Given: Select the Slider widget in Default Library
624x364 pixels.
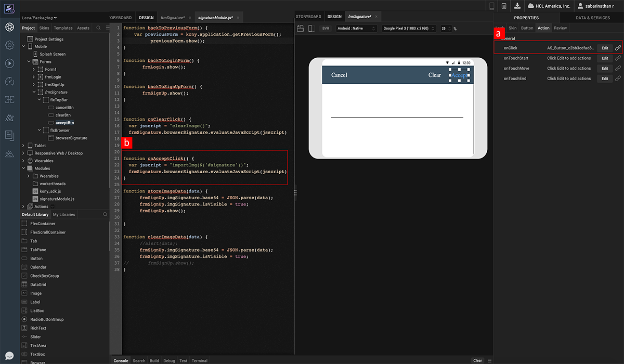Looking at the screenshot, I should (36, 337).
